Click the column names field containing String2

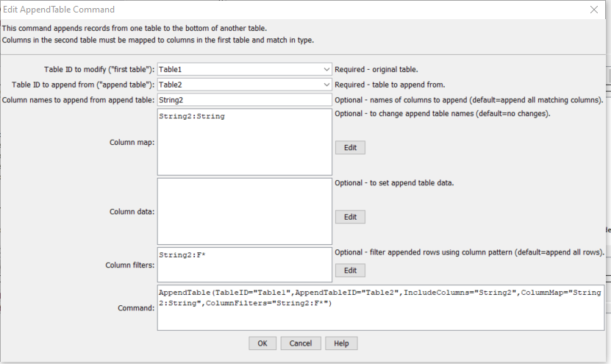tap(244, 100)
